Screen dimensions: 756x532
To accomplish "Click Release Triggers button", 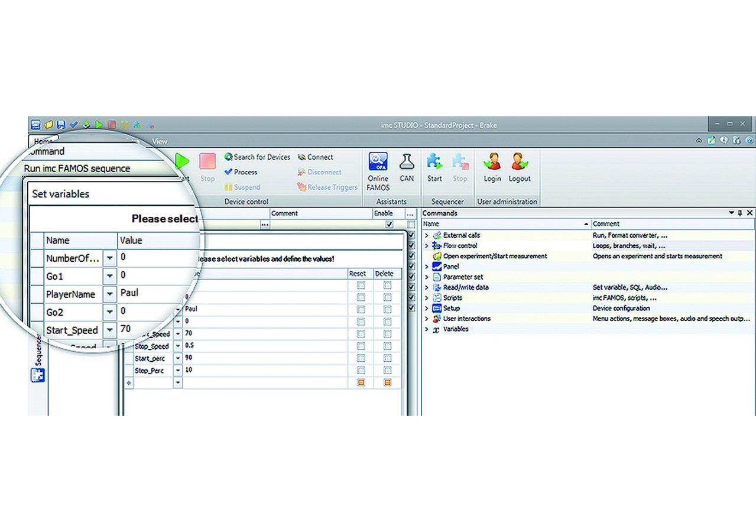I will [327, 187].
